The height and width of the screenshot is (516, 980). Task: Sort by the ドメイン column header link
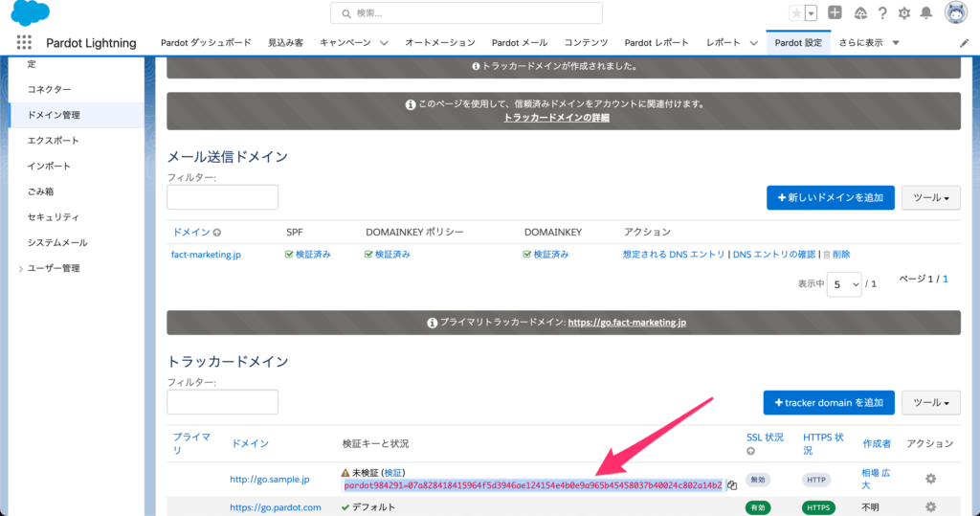pos(191,232)
